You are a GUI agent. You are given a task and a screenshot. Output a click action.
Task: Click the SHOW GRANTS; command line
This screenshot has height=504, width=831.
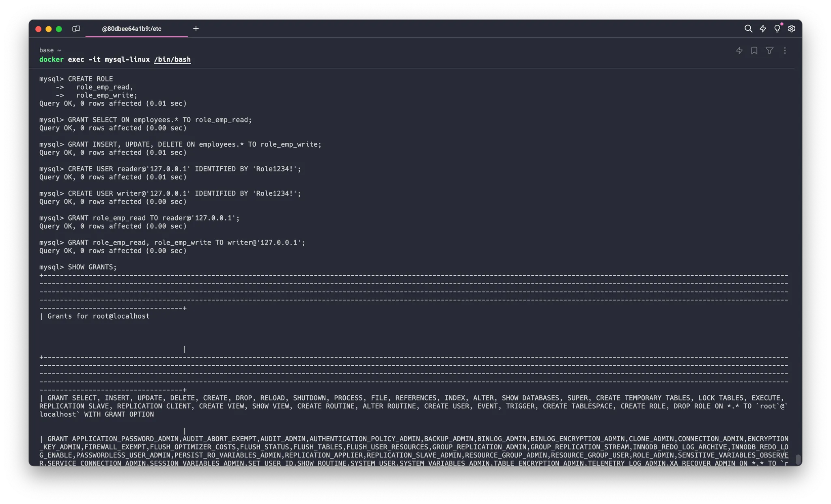[x=92, y=267]
